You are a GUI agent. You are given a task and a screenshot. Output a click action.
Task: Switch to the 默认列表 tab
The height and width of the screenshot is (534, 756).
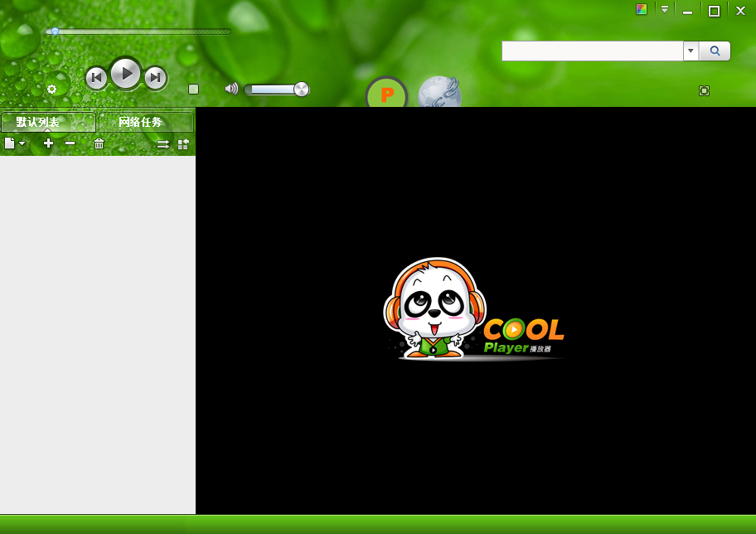tap(48, 122)
